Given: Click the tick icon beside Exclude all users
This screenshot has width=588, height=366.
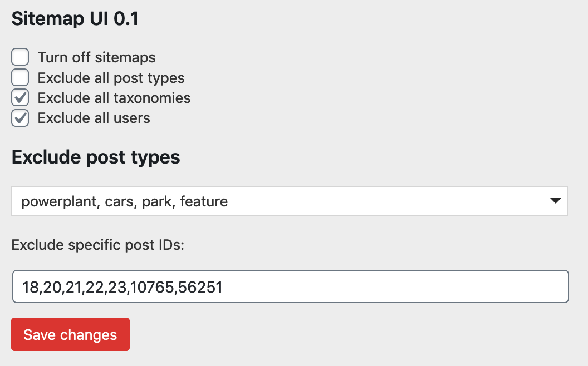Looking at the screenshot, I should [x=21, y=118].
